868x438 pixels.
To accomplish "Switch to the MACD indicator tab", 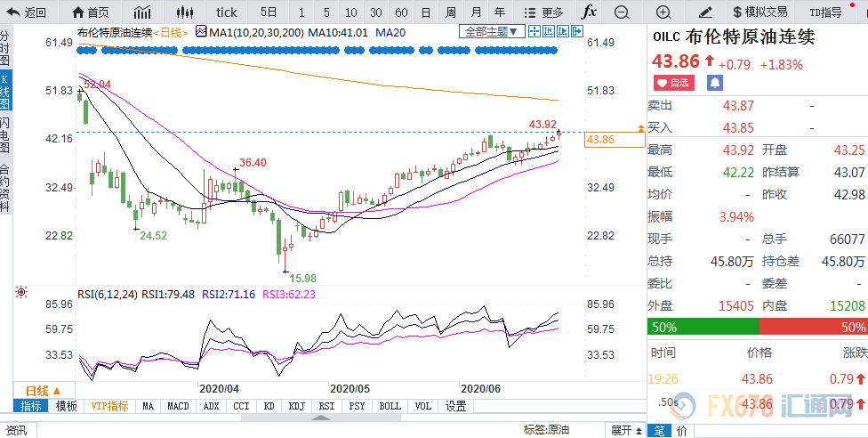I will tap(178, 406).
